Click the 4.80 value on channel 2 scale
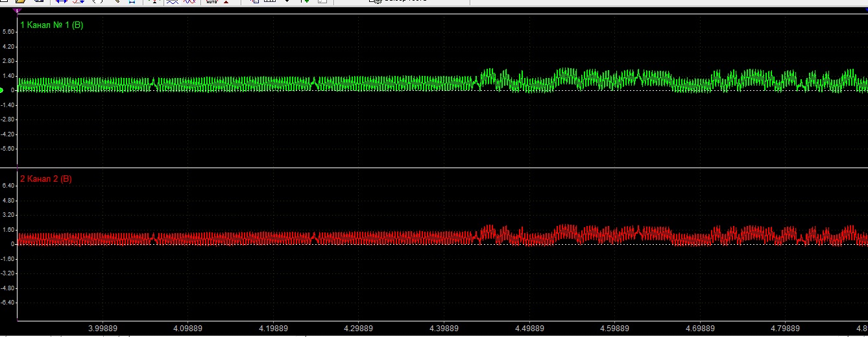The width and height of the screenshot is (868, 337). pos(8,200)
